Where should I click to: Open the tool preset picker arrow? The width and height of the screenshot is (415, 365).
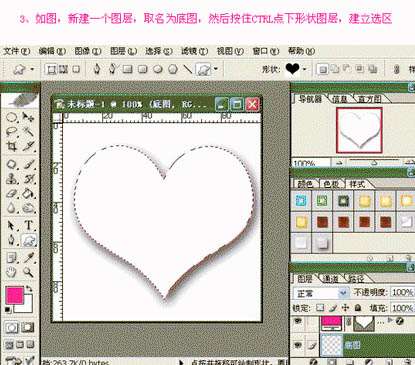[32, 69]
